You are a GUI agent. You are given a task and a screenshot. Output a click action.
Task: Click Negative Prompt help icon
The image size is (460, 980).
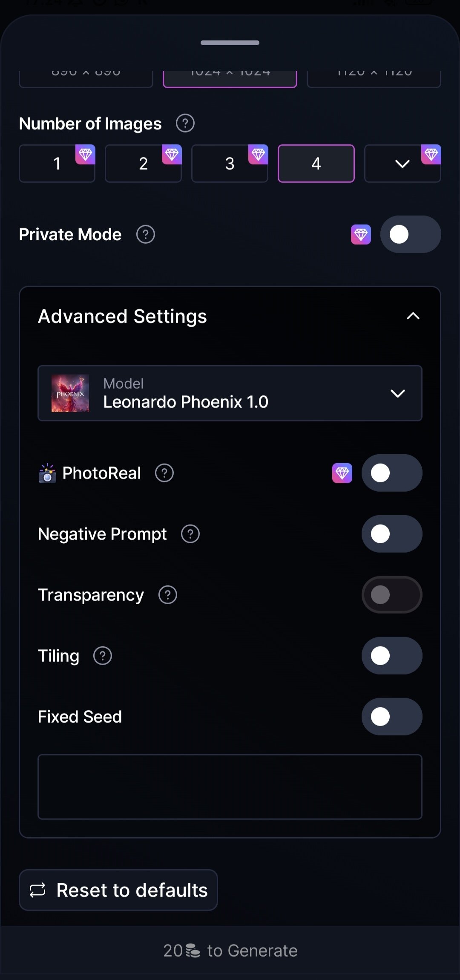pyautogui.click(x=190, y=534)
